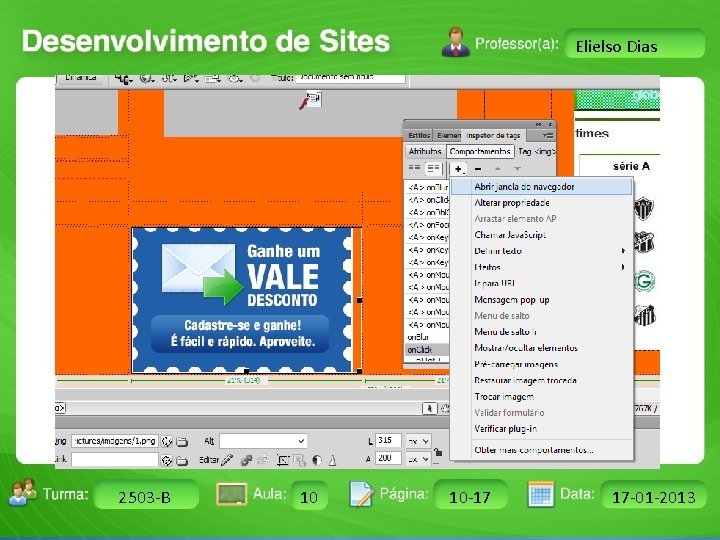The image size is (720, 540).
Task: Click the Resample image icon
Action: tap(300, 460)
